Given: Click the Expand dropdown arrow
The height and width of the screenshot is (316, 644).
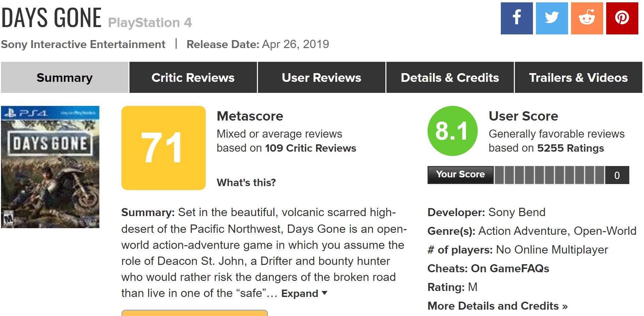Looking at the screenshot, I should [324, 293].
